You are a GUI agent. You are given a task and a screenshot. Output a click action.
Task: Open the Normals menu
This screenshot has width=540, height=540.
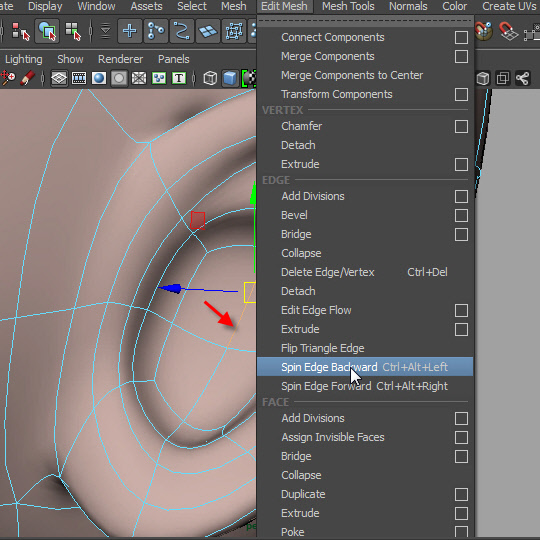tap(408, 6)
